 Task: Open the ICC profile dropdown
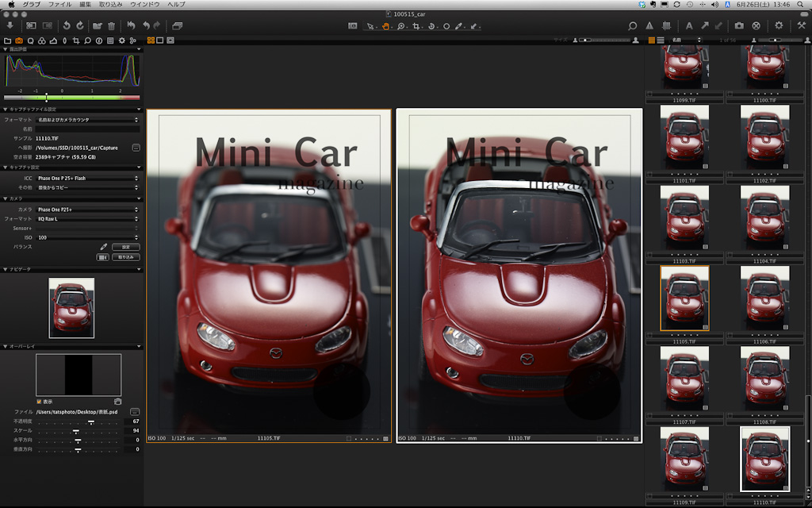point(87,178)
